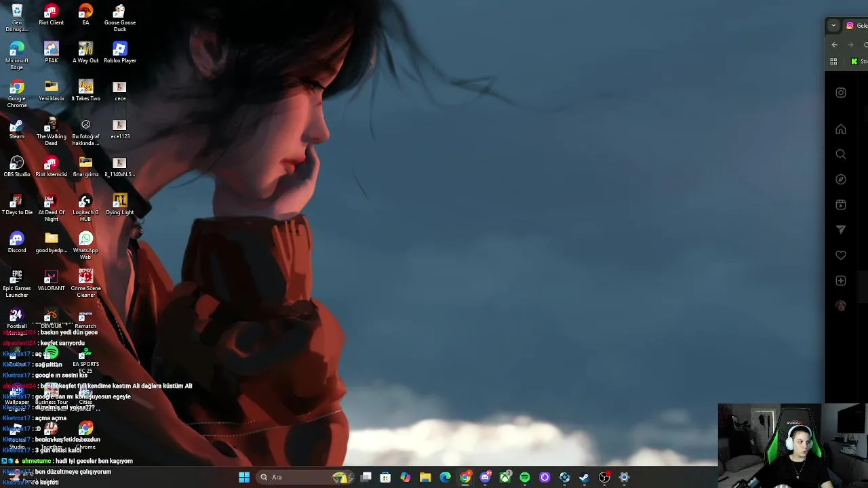868x488 pixels.
Task: Launch the EA app desktop icon
Action: (85, 15)
